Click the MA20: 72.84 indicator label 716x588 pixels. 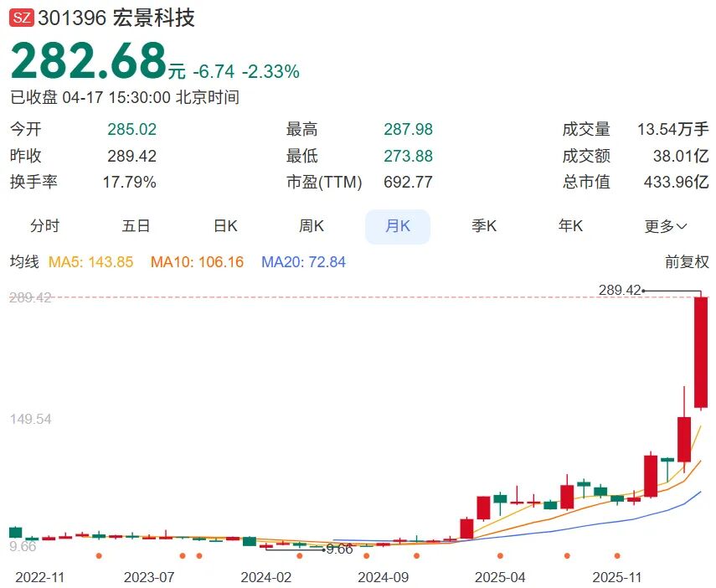coord(303,262)
